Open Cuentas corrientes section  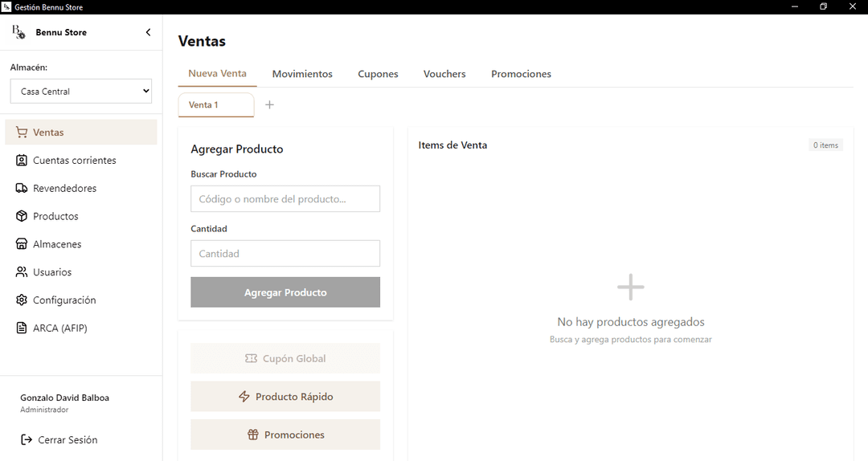point(81,161)
